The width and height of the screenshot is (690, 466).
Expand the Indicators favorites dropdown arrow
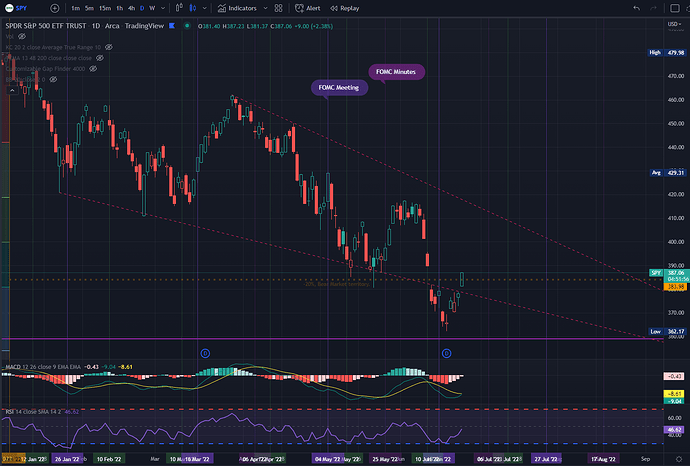[265, 8]
